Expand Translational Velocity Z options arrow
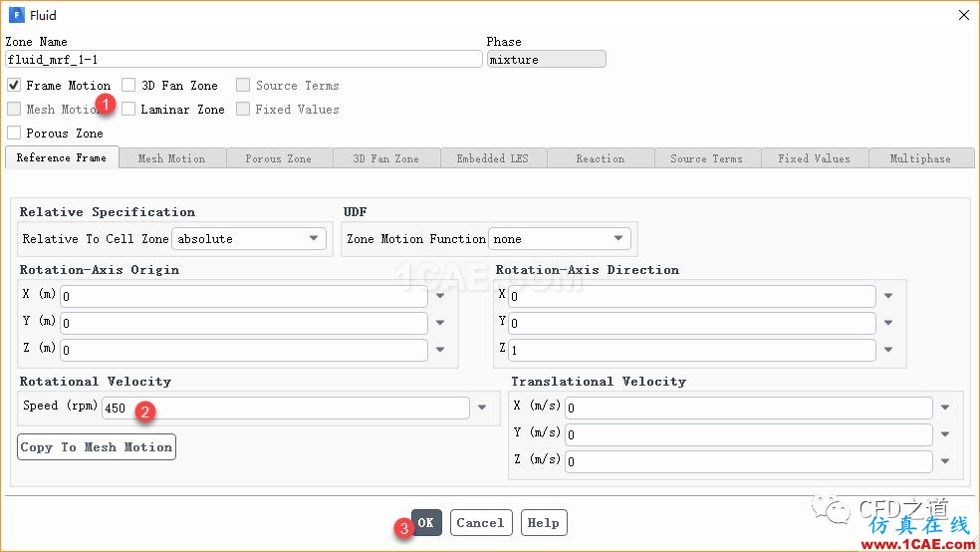The image size is (980, 552). (945, 460)
